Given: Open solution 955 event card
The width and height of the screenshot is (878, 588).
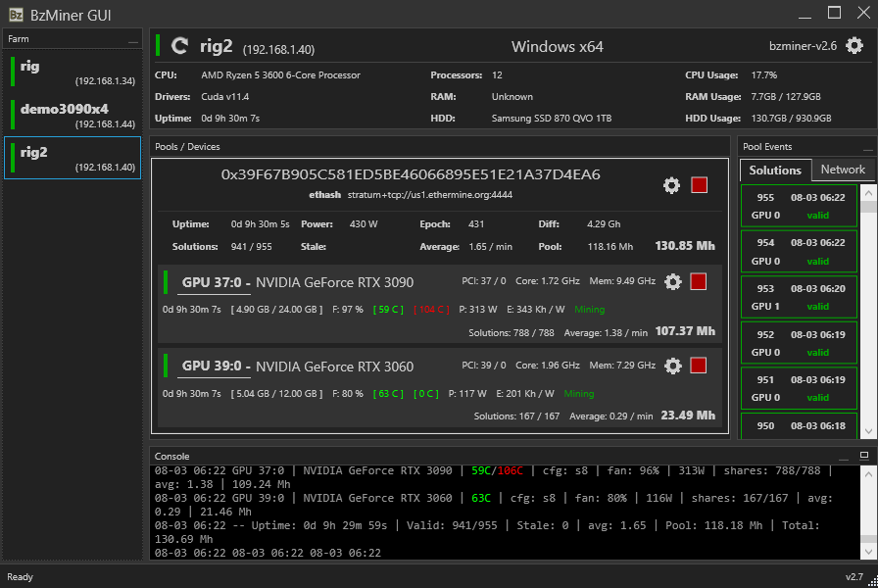Looking at the screenshot, I should [799, 206].
